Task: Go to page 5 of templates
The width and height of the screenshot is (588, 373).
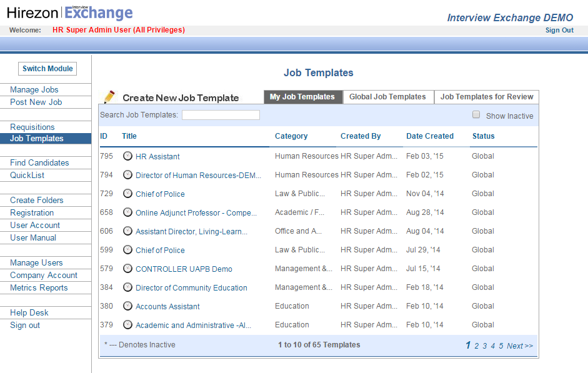Action: [x=501, y=346]
